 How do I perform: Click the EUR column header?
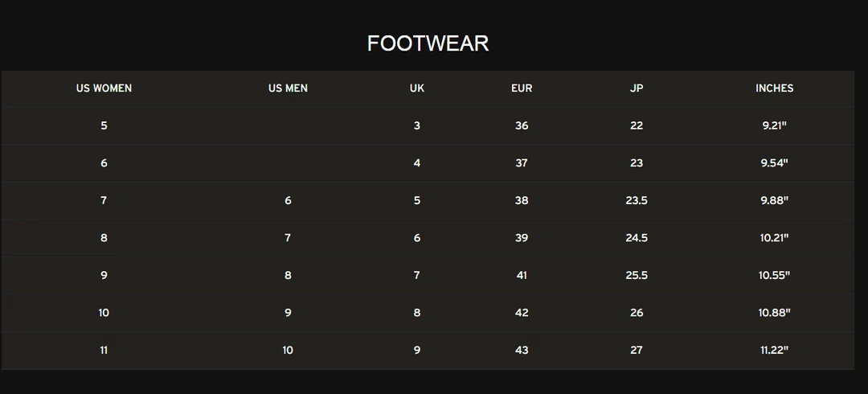coord(522,88)
